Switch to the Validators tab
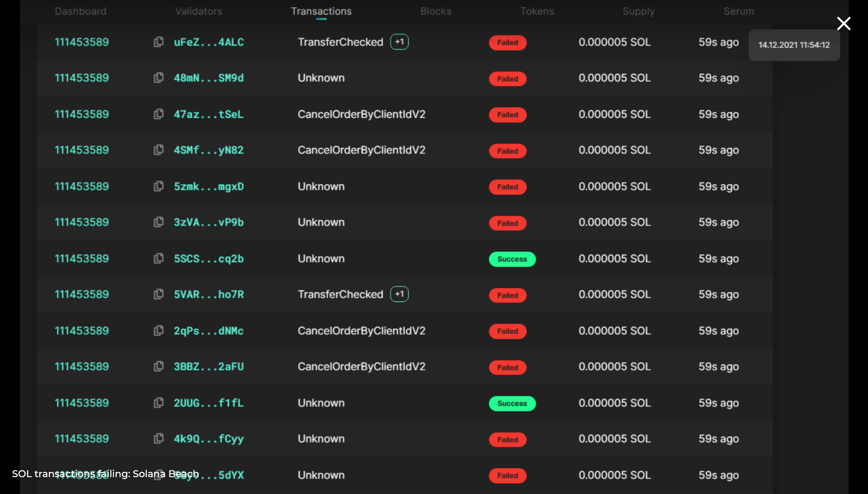The width and height of the screenshot is (868, 494). click(199, 11)
